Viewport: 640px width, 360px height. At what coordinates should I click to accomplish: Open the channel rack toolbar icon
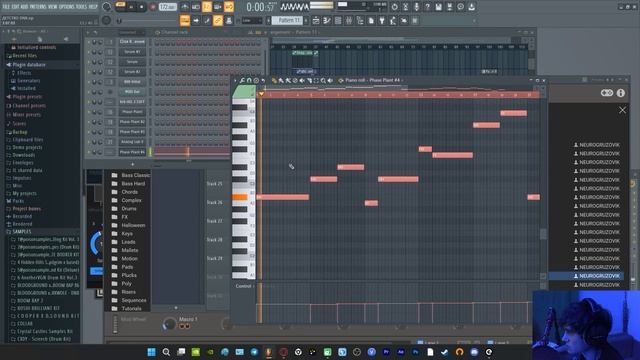click(338, 20)
